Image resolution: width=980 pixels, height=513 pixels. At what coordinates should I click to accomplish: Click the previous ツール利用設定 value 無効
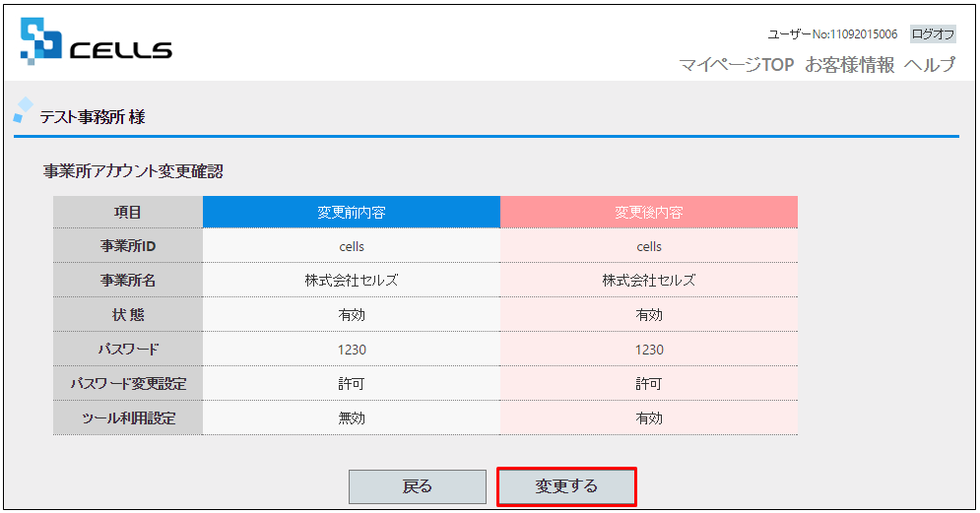point(352,418)
